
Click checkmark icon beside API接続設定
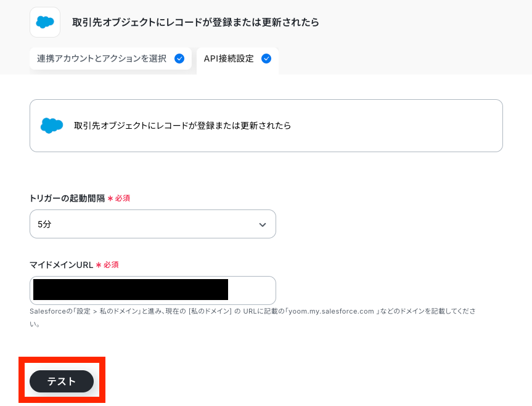click(266, 59)
